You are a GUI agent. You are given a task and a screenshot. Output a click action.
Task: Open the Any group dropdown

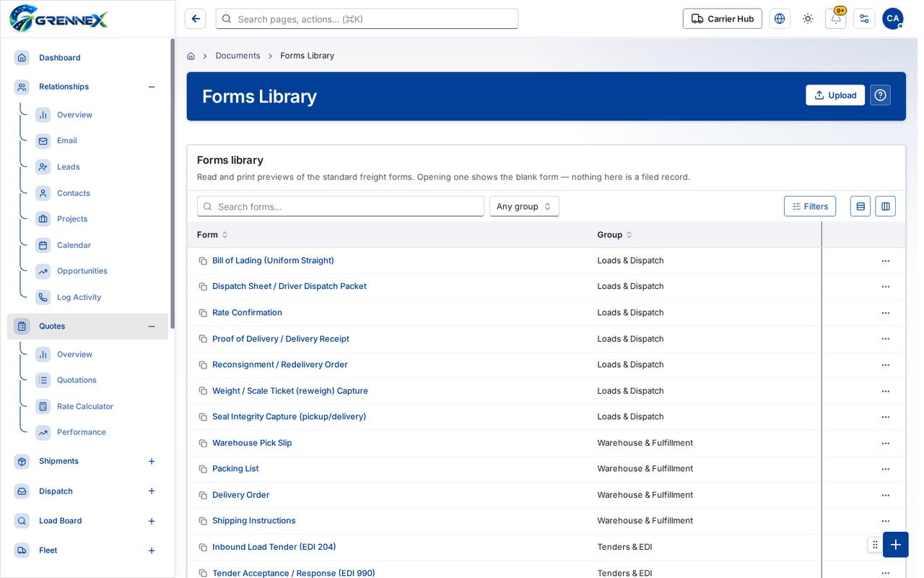pos(524,207)
